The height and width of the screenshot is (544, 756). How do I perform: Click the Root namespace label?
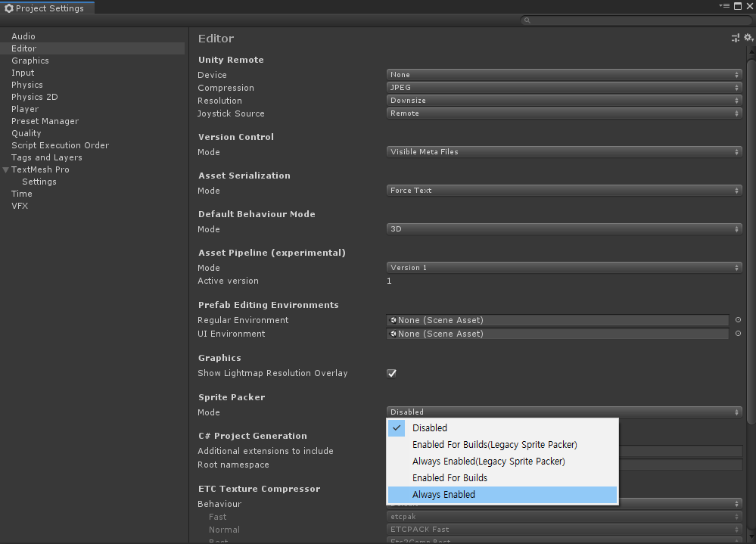[233, 465]
